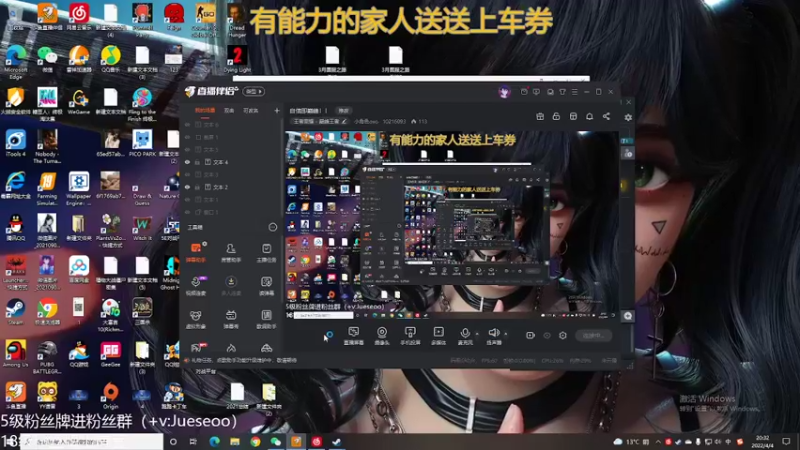Open the taskbar clock showing 20:32
This screenshot has width=800, height=450.
point(762,442)
